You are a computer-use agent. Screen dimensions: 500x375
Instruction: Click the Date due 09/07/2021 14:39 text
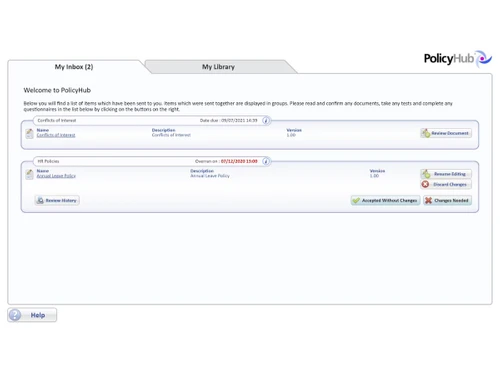pyautogui.click(x=229, y=120)
